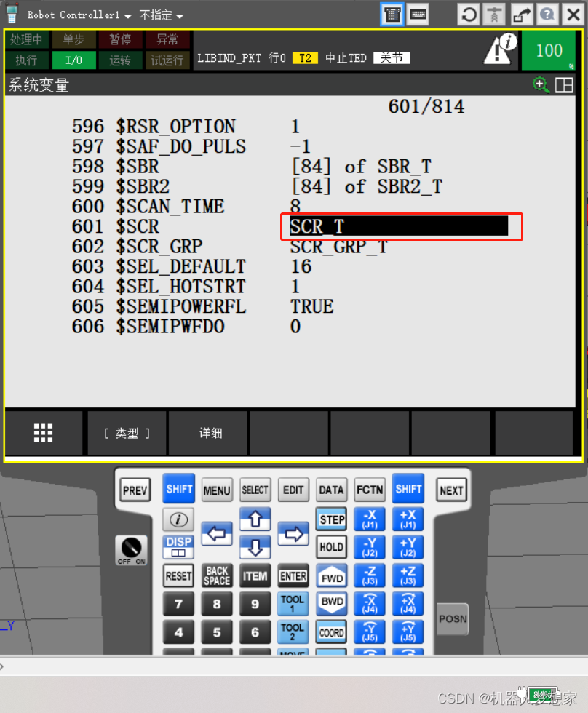This screenshot has height=713, width=588.
Task: Click the +X rotation (J4) jog key
Action: click(x=408, y=603)
